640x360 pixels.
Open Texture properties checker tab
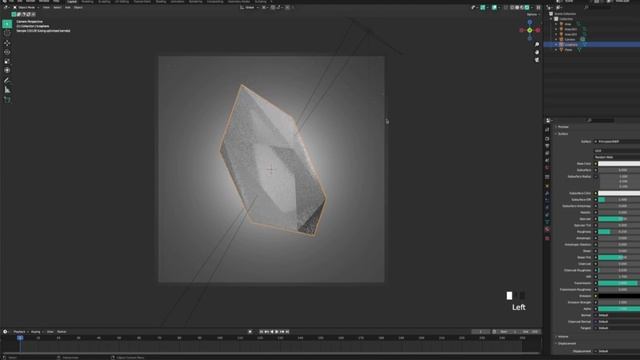tap(547, 238)
